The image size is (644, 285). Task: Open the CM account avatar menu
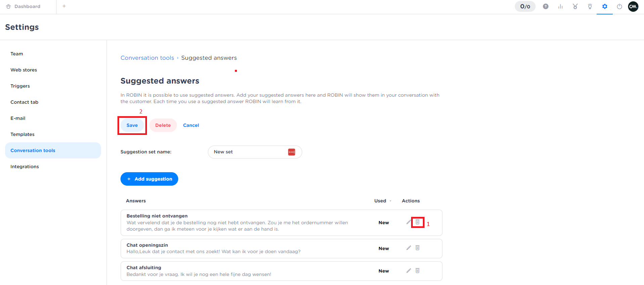(x=633, y=6)
